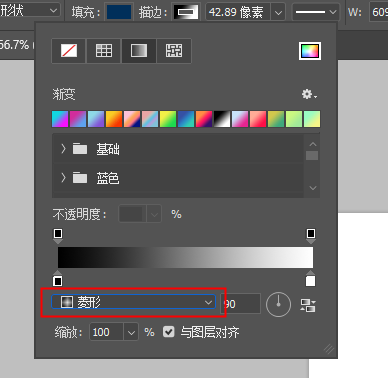Pick the yellow-orange gradient preset
Image resolution: width=388 pixels, height=378 pixels.
point(114,119)
